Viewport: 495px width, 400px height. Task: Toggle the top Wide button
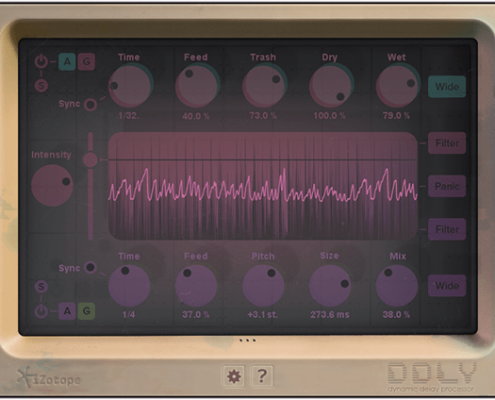(x=447, y=87)
